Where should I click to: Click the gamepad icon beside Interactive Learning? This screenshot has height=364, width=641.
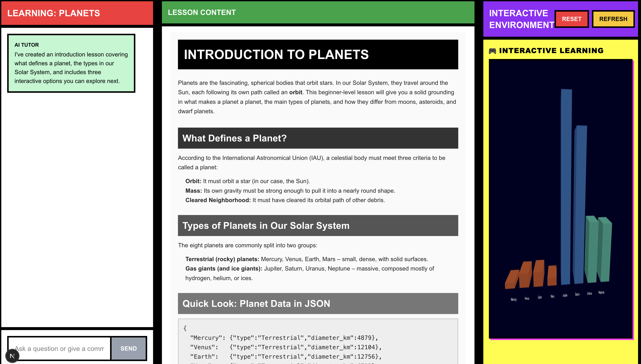click(492, 51)
